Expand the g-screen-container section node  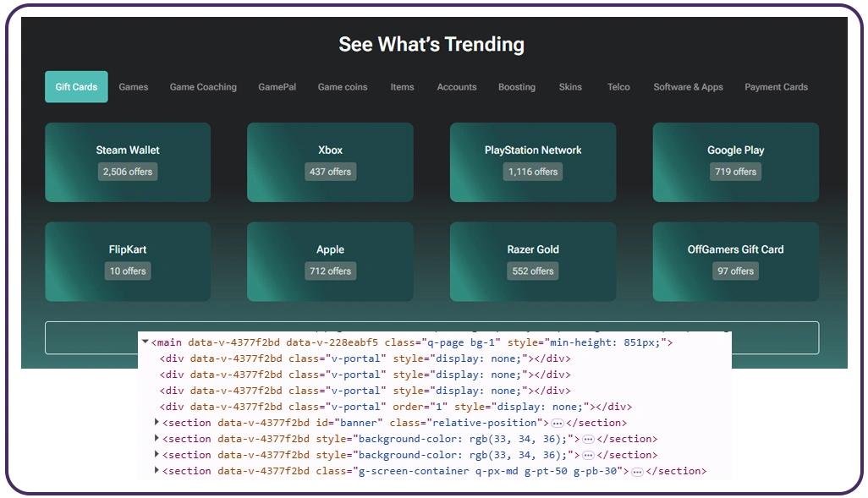point(157,471)
